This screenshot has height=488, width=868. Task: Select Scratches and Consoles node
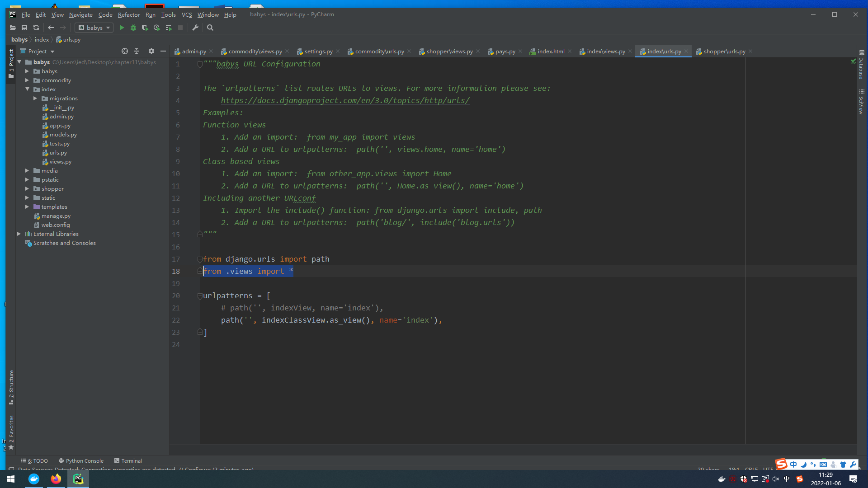pyautogui.click(x=64, y=243)
